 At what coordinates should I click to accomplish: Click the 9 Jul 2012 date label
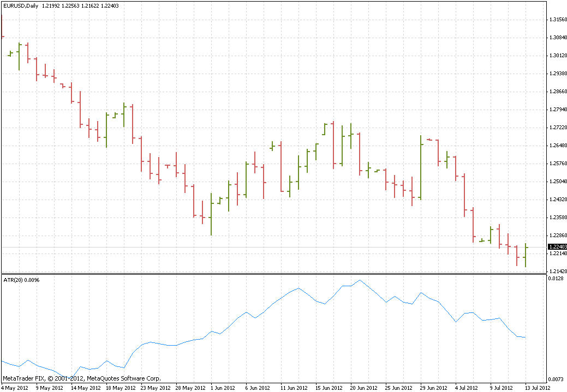tap(501, 388)
